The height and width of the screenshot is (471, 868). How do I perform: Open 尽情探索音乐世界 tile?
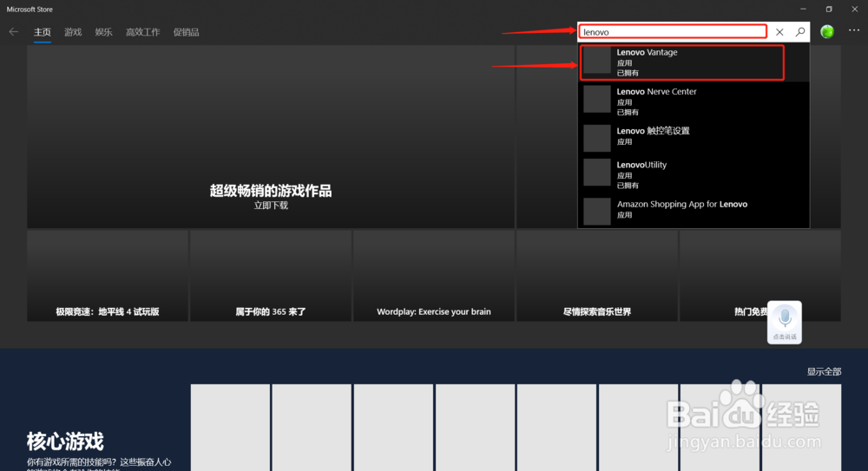tap(597, 276)
